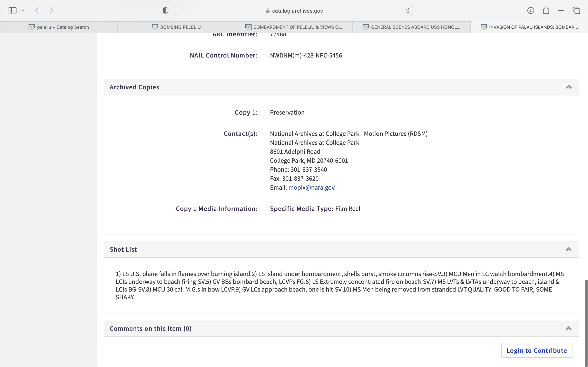Collapse the Shot List section
The image size is (588, 367).
click(x=569, y=249)
